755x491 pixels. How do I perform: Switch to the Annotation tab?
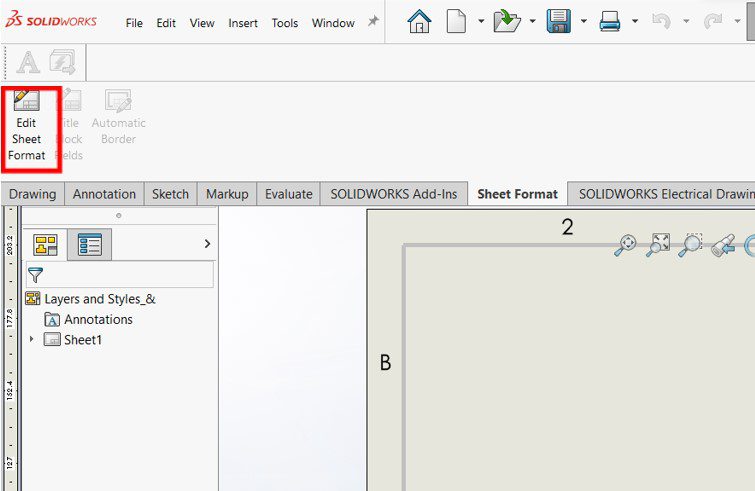104,194
